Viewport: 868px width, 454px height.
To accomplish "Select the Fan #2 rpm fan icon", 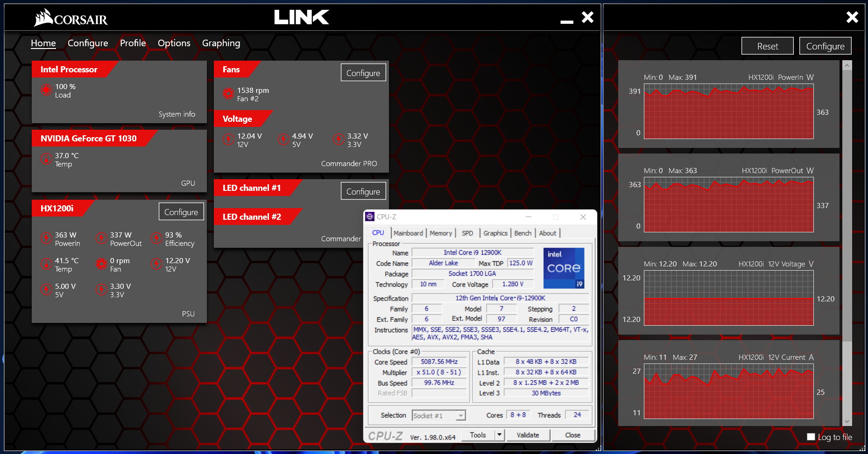I will pos(228,93).
